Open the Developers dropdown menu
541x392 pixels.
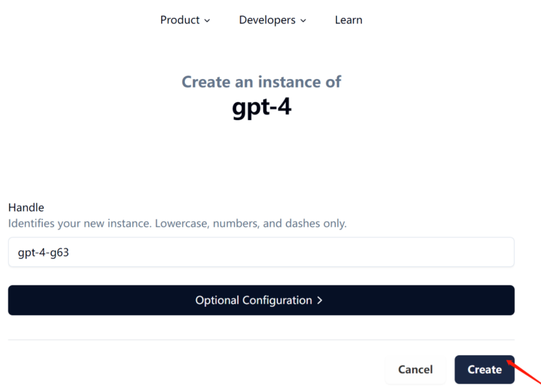tap(272, 20)
